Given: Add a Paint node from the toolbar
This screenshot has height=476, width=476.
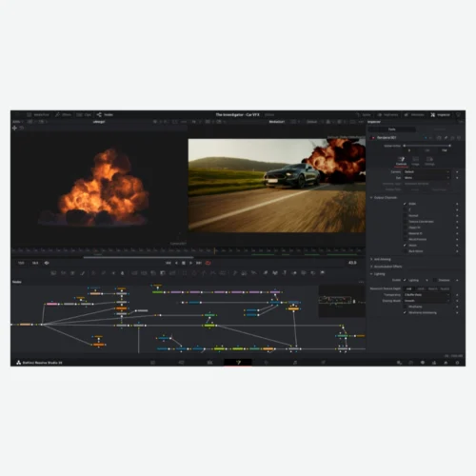Looking at the screenshot, I should pos(83,273).
